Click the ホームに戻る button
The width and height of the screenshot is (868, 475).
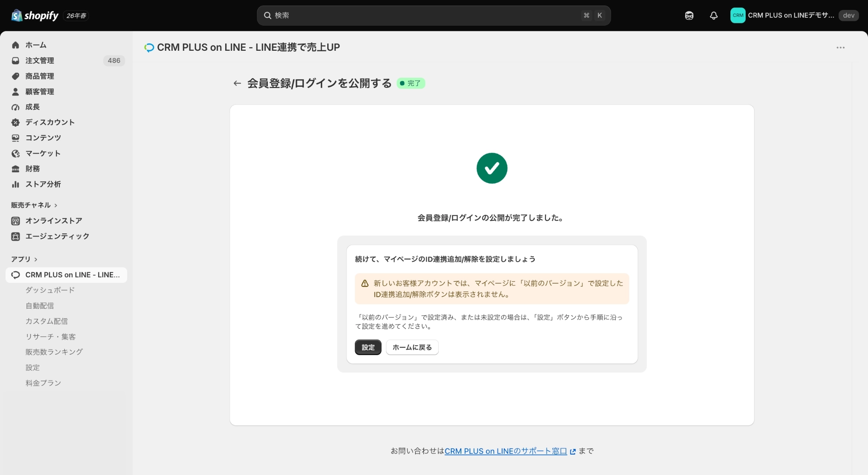pyautogui.click(x=412, y=347)
